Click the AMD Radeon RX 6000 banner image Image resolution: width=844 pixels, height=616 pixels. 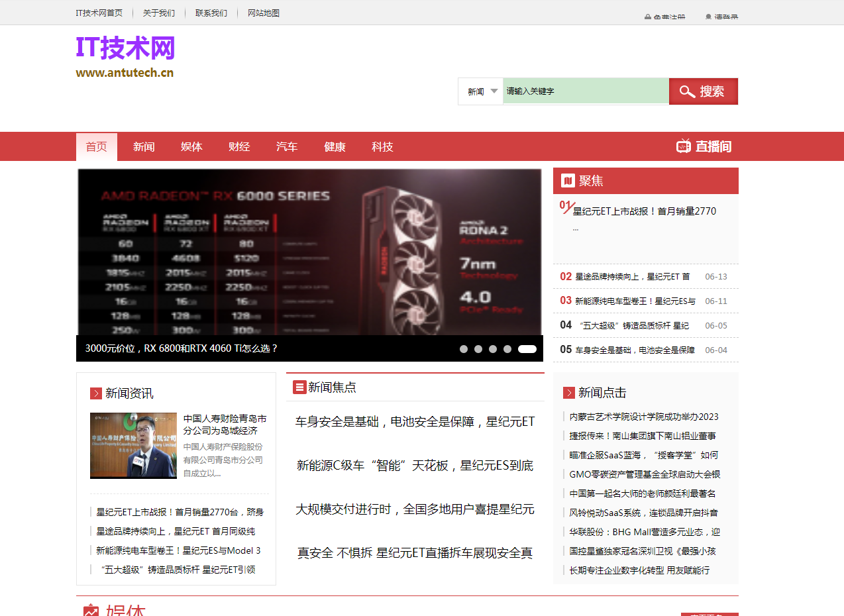(309, 252)
